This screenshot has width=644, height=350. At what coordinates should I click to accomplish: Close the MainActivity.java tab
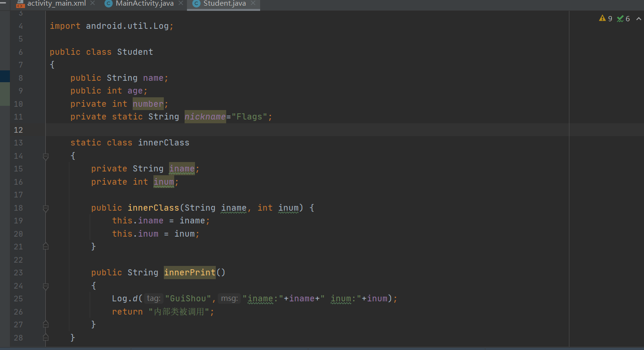click(180, 4)
